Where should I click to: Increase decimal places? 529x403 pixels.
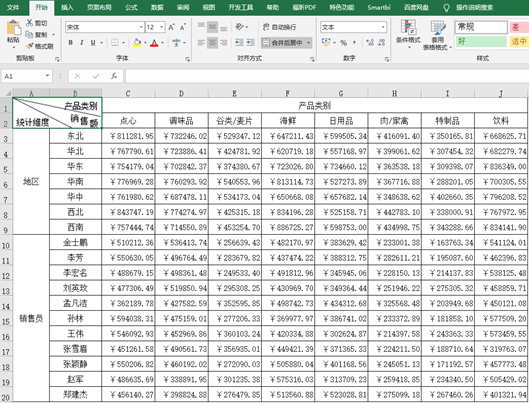[x=370, y=42]
